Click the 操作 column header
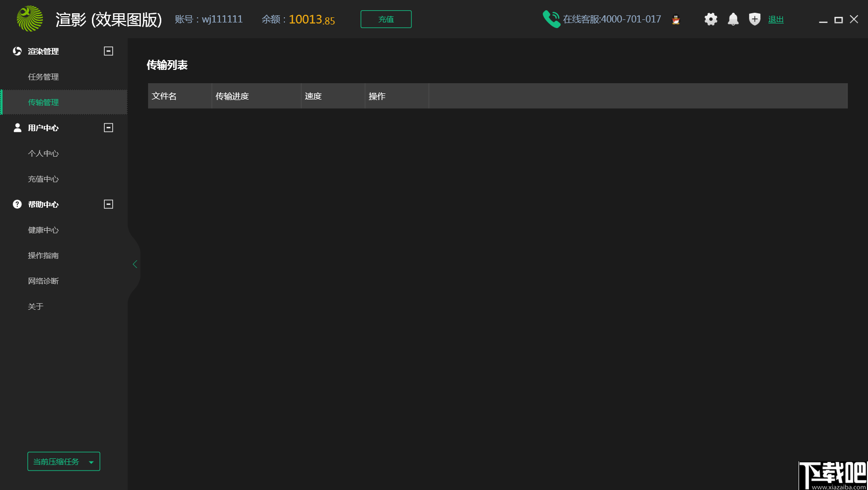This screenshot has width=868, height=490. [x=397, y=96]
